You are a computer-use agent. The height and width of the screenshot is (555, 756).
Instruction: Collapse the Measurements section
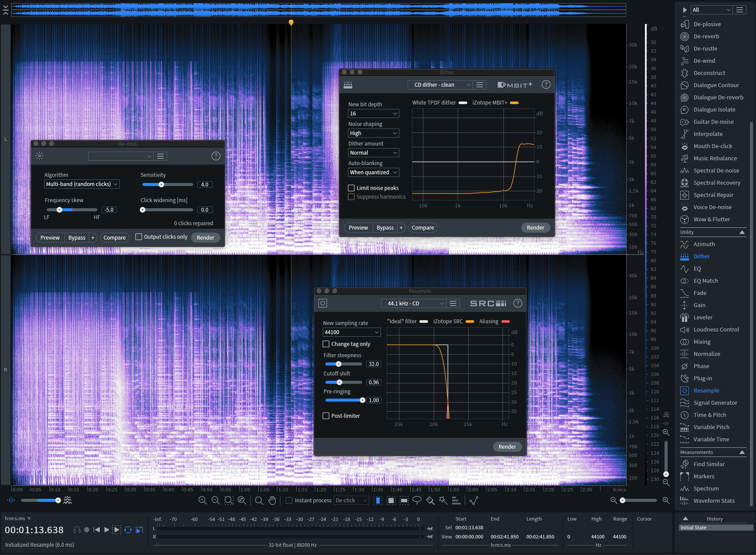coord(742,453)
